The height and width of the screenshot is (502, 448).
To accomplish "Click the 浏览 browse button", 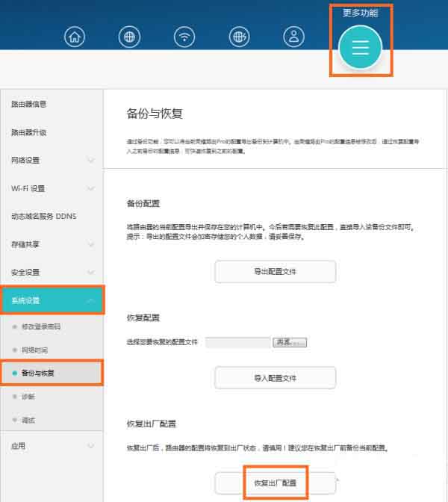I will pos(290,342).
